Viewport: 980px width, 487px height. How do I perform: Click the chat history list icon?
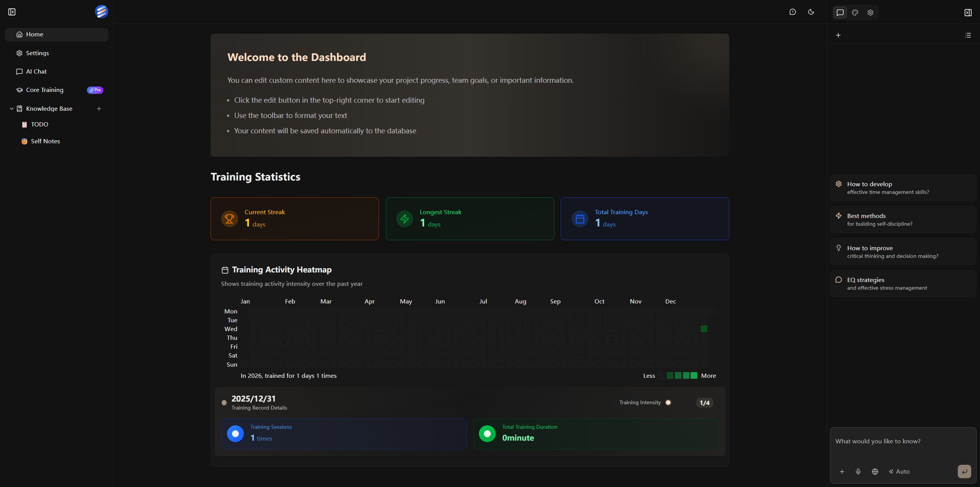point(968,35)
